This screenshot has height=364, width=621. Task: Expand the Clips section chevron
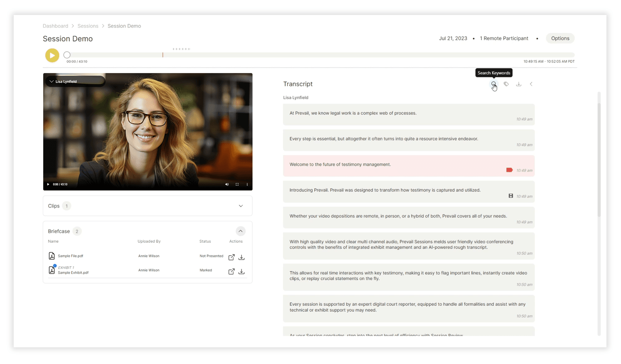click(x=241, y=206)
